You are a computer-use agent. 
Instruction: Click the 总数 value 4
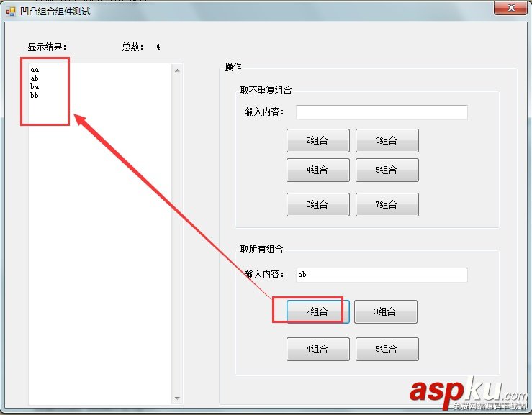(x=158, y=47)
